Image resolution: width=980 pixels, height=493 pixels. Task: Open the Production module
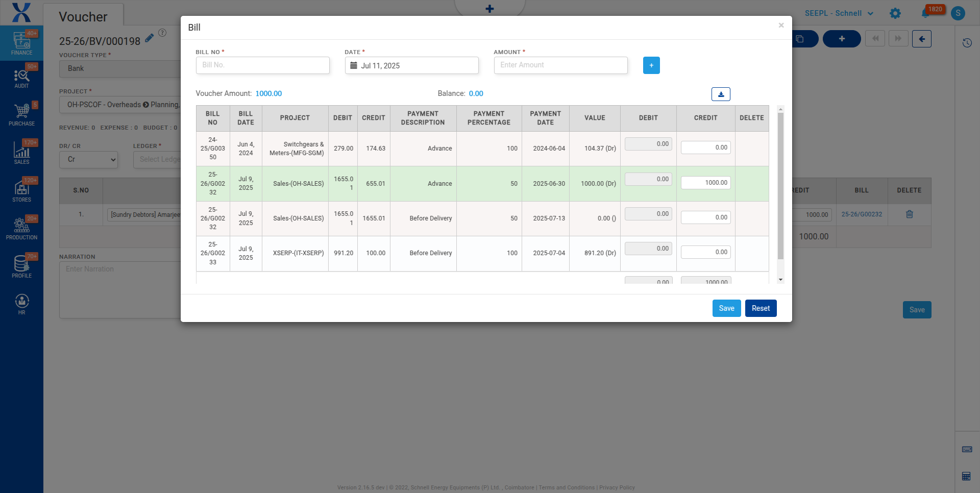pos(21,228)
